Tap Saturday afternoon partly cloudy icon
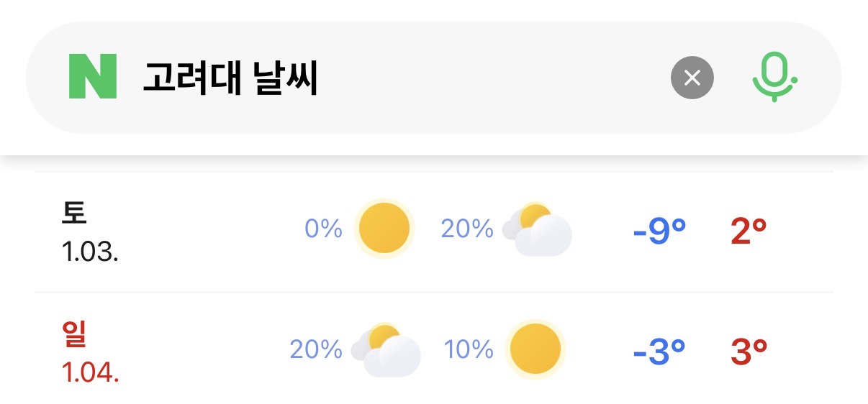This screenshot has width=868, height=404. tap(538, 230)
